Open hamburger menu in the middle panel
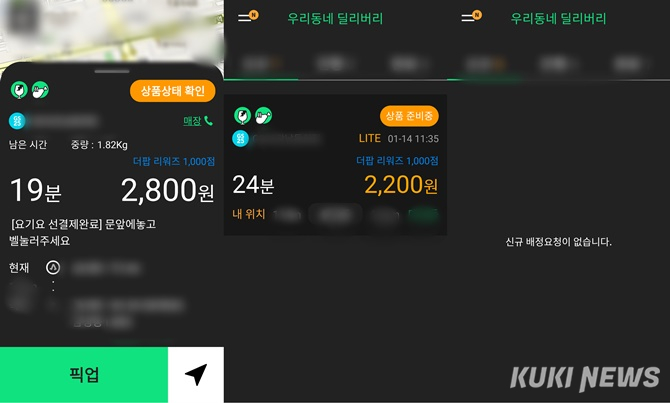This screenshot has height=403, width=670. 245,18
